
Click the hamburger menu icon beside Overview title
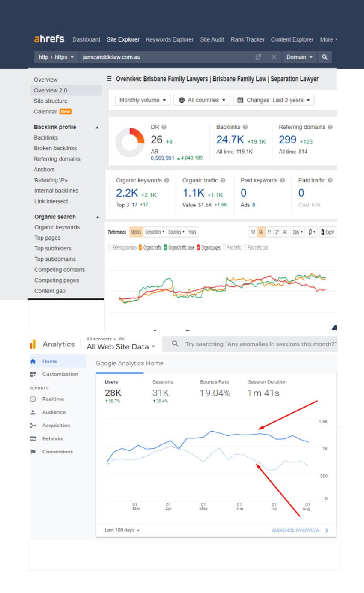coord(109,79)
